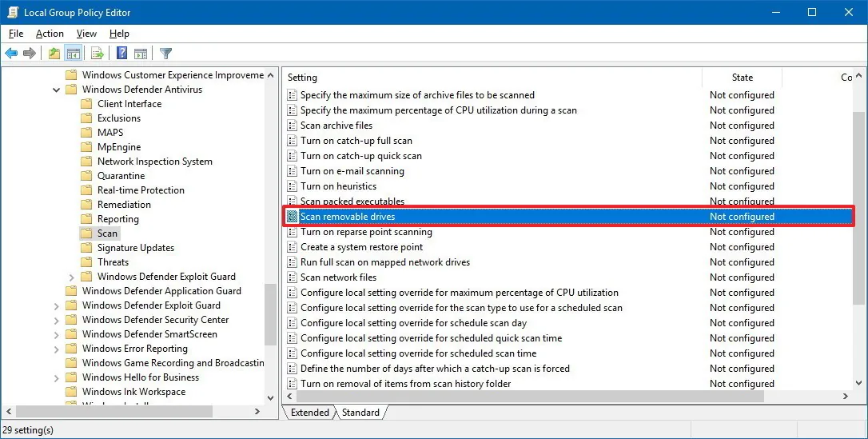Click the policy icon beside Scan network files

tap(293, 277)
